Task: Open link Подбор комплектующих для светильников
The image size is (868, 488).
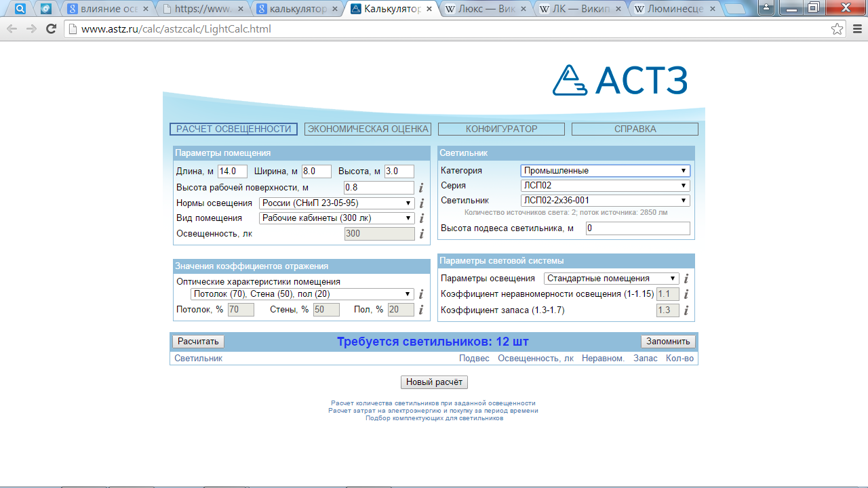Action: (434, 418)
